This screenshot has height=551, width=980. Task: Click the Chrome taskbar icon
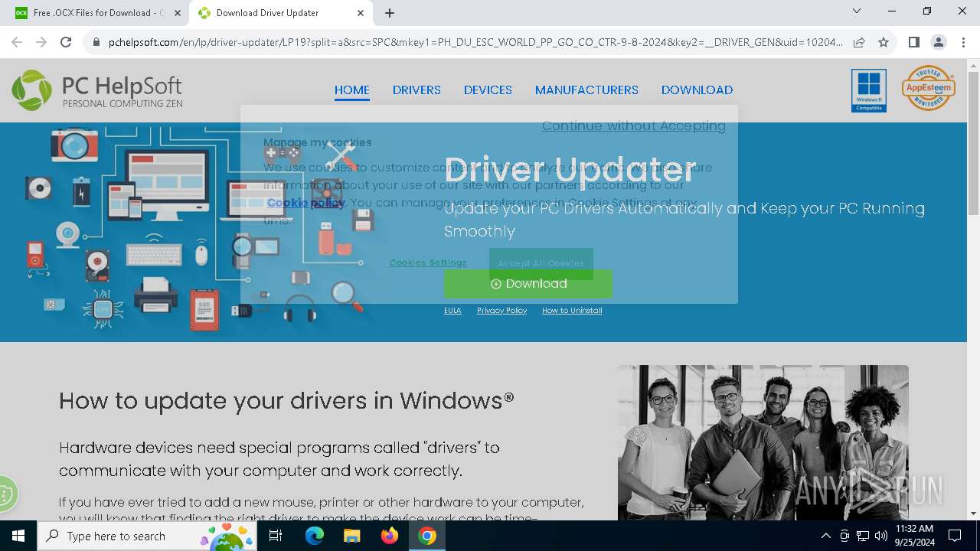tap(427, 536)
